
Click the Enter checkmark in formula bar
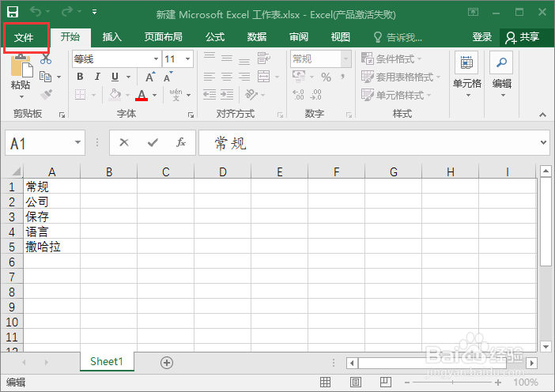153,142
